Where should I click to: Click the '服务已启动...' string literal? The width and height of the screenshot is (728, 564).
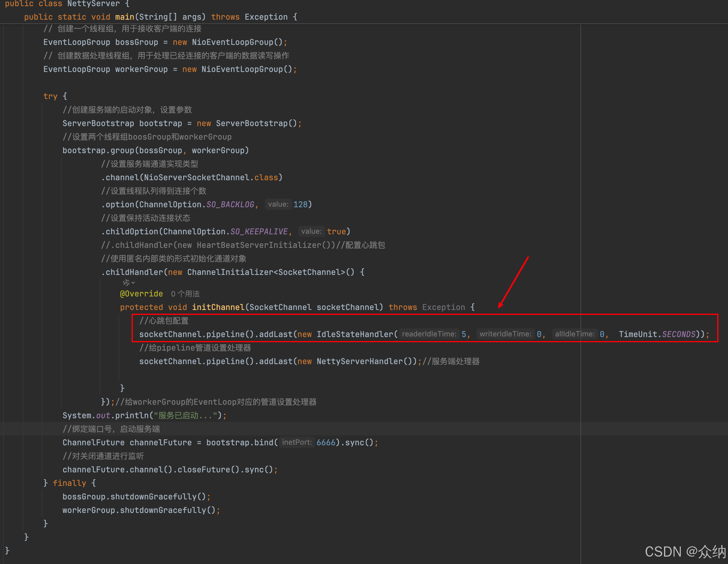click(x=185, y=415)
